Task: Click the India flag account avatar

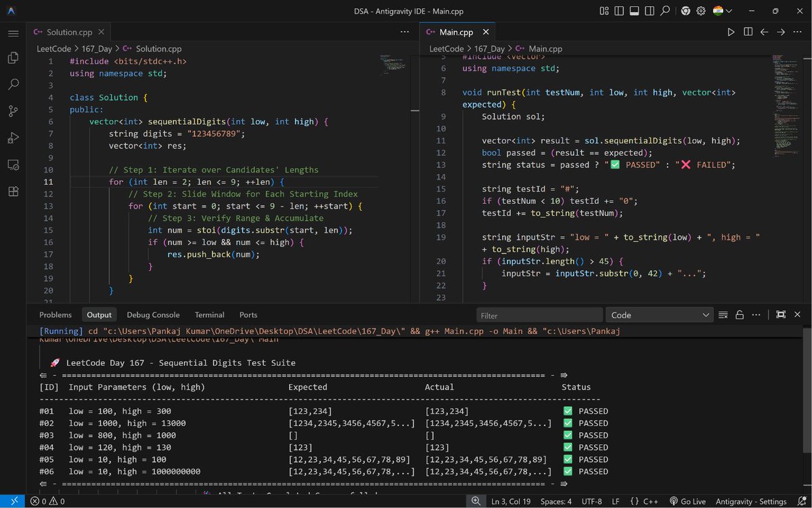Action: (719, 11)
